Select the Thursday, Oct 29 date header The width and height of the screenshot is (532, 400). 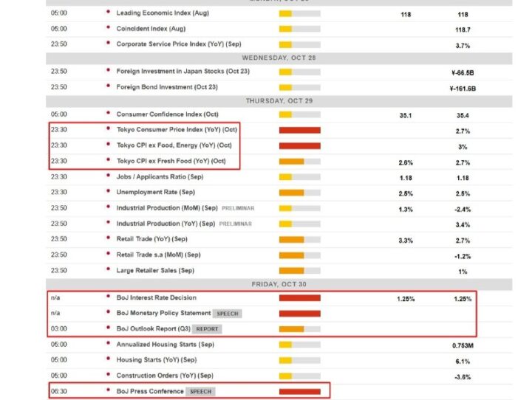pyautogui.click(x=279, y=101)
